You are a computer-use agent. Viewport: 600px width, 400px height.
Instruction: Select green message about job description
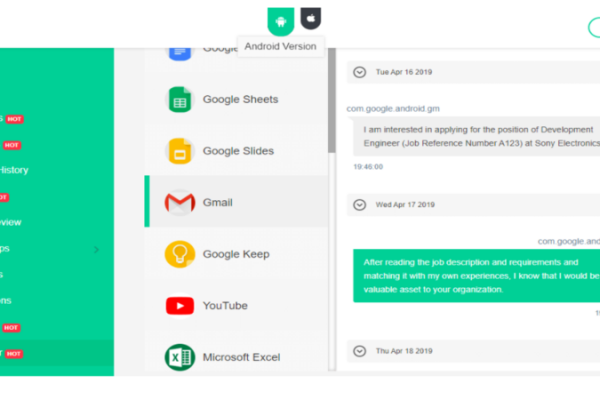tap(476, 276)
